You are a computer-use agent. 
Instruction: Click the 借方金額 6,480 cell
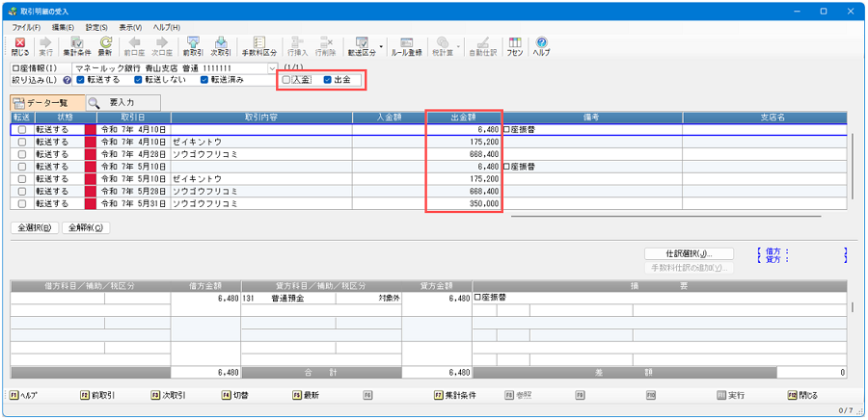tap(206, 298)
